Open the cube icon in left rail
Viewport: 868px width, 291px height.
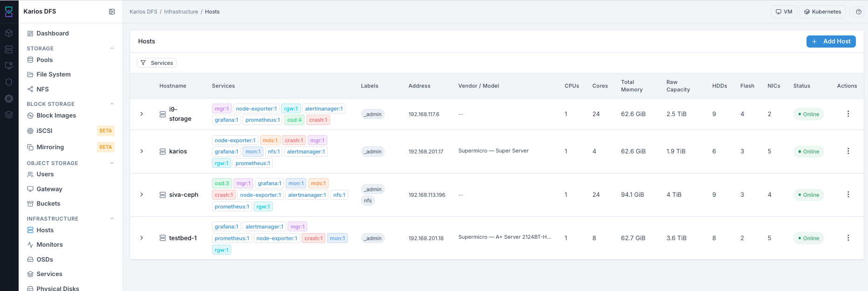9,33
